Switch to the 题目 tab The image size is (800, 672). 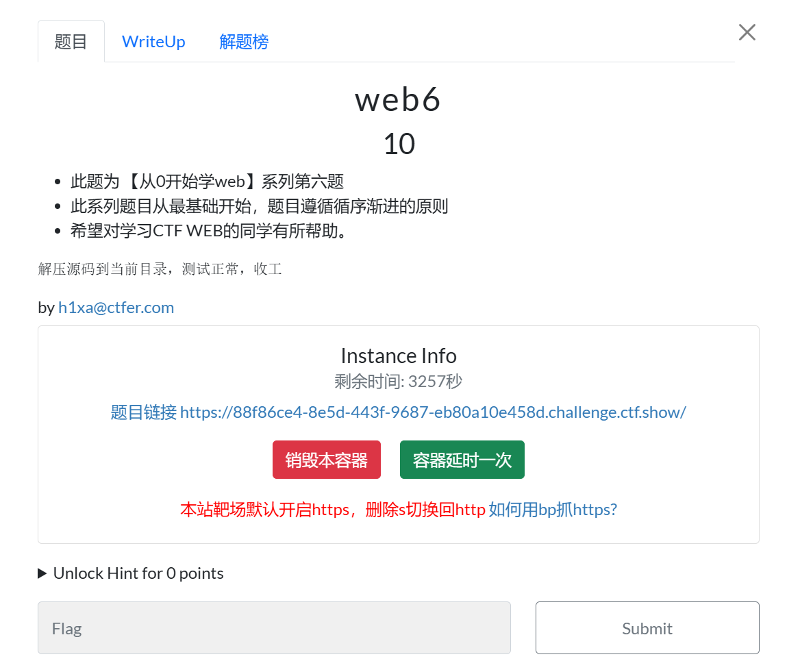click(71, 42)
